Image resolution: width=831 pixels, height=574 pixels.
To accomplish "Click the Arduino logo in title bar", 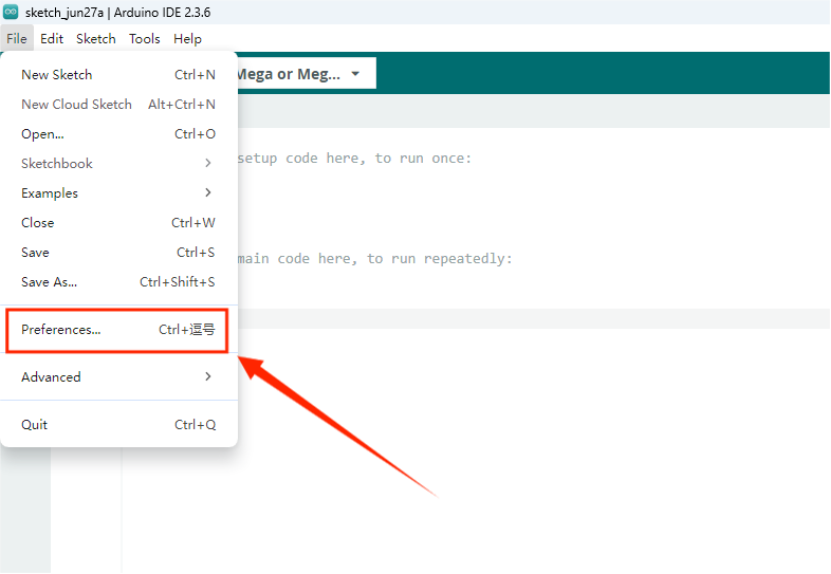I will coord(11,12).
